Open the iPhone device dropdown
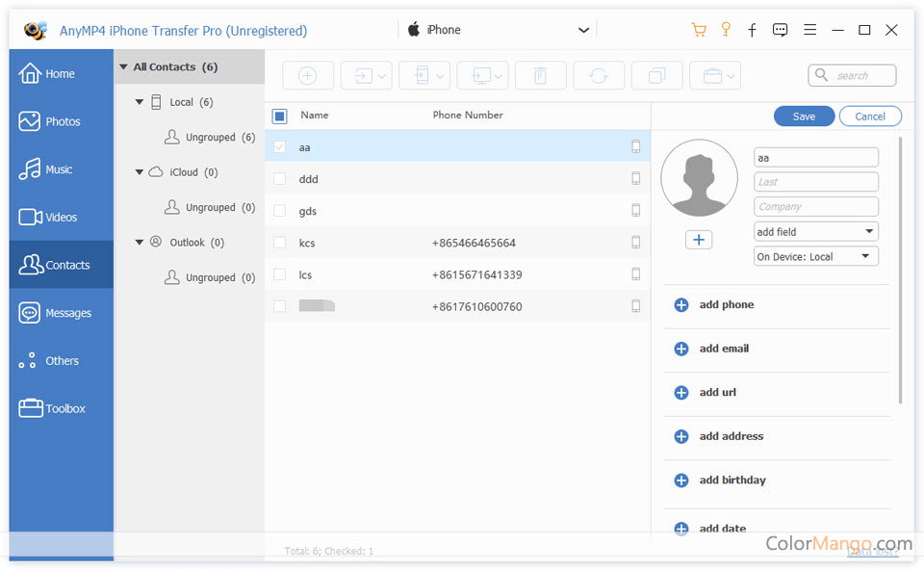 (x=583, y=29)
